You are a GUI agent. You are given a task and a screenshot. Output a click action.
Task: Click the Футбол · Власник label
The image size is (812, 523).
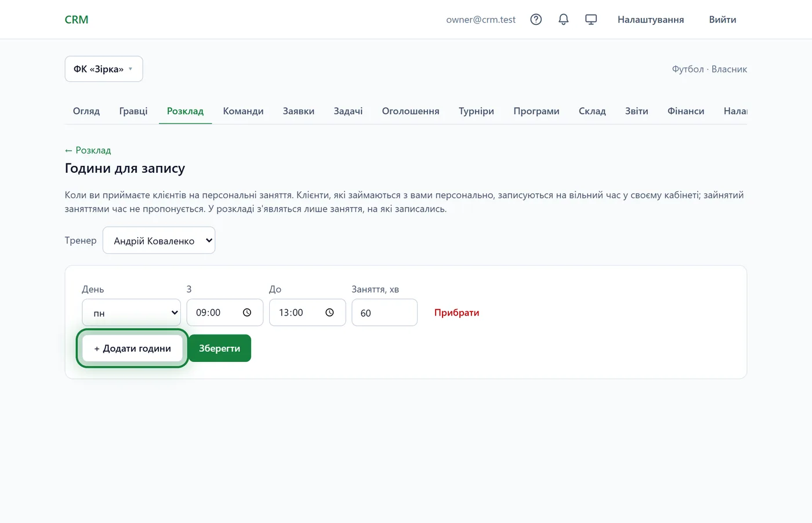pos(709,69)
